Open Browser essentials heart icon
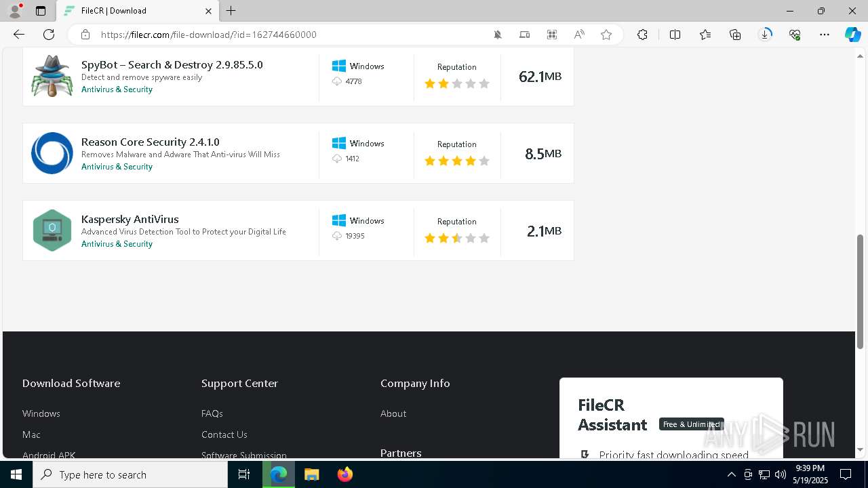868x488 pixels. (795, 35)
